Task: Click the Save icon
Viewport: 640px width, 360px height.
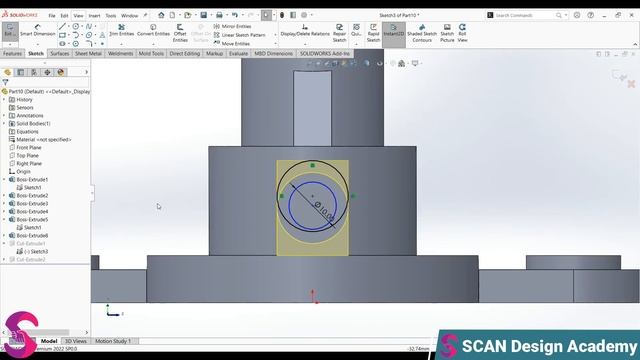Action: (203, 15)
